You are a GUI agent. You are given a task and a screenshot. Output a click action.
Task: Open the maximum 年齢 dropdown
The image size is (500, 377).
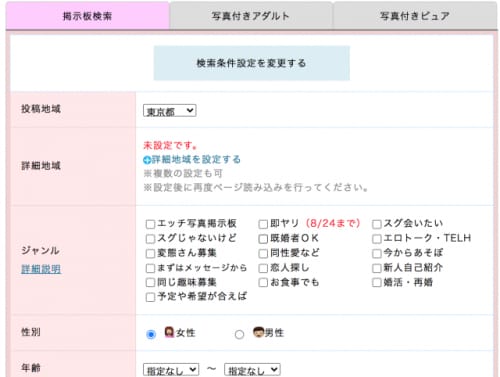pyautogui.click(x=252, y=370)
